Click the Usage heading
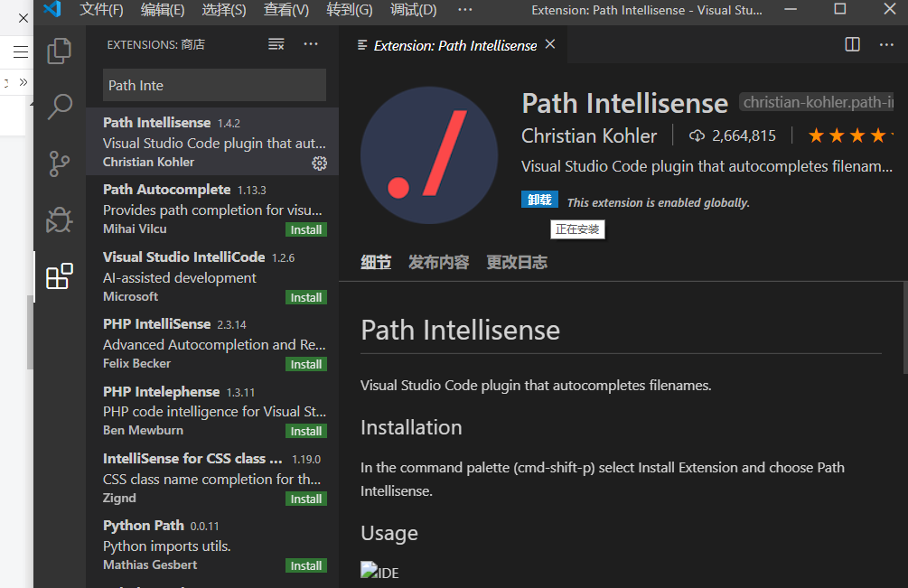This screenshot has width=908, height=588. tap(389, 533)
